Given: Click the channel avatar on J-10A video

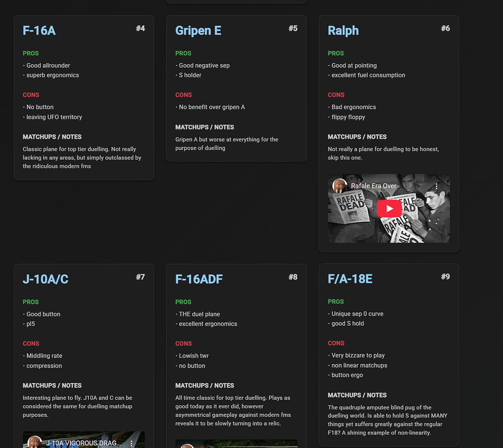Looking at the screenshot, I should (x=35, y=442).
